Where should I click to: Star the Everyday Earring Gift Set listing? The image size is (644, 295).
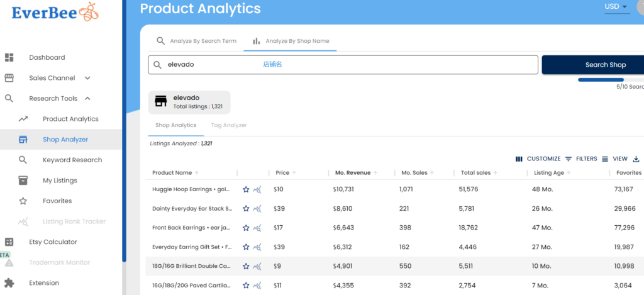pos(246,247)
